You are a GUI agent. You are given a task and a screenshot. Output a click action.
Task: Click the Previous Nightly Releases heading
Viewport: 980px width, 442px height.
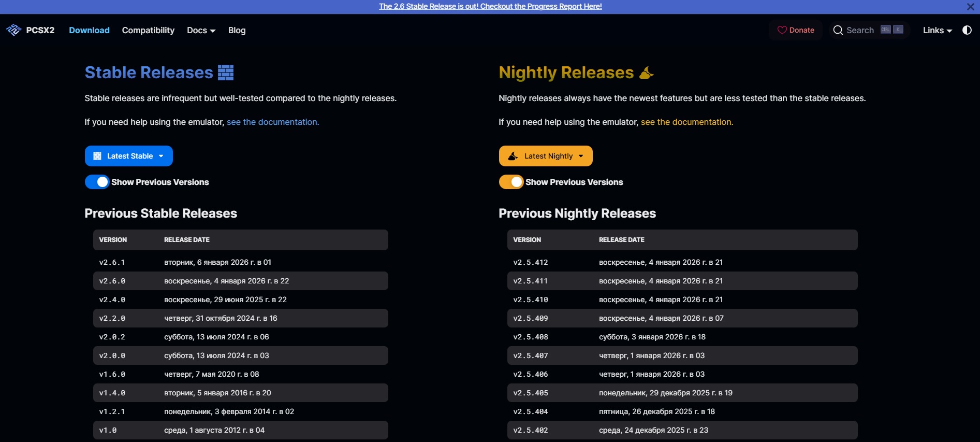577,213
